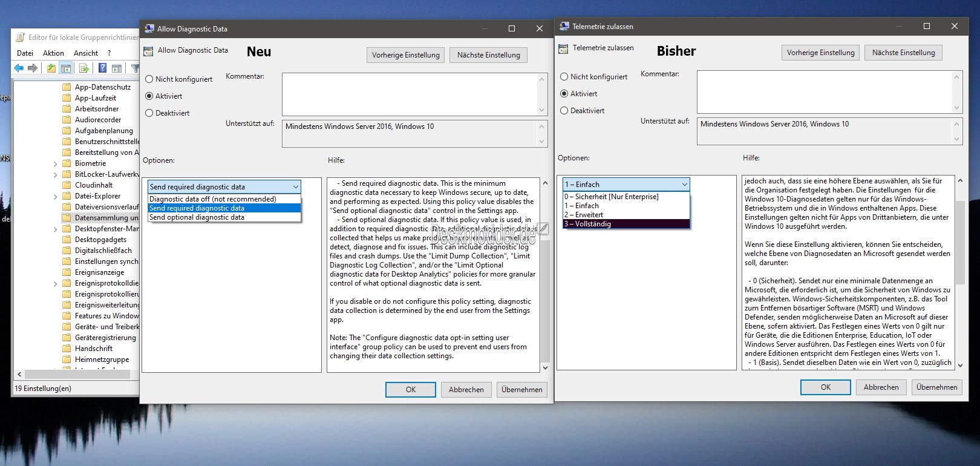
Task: Click the App-Datenschutz folder icon
Action: (67, 87)
